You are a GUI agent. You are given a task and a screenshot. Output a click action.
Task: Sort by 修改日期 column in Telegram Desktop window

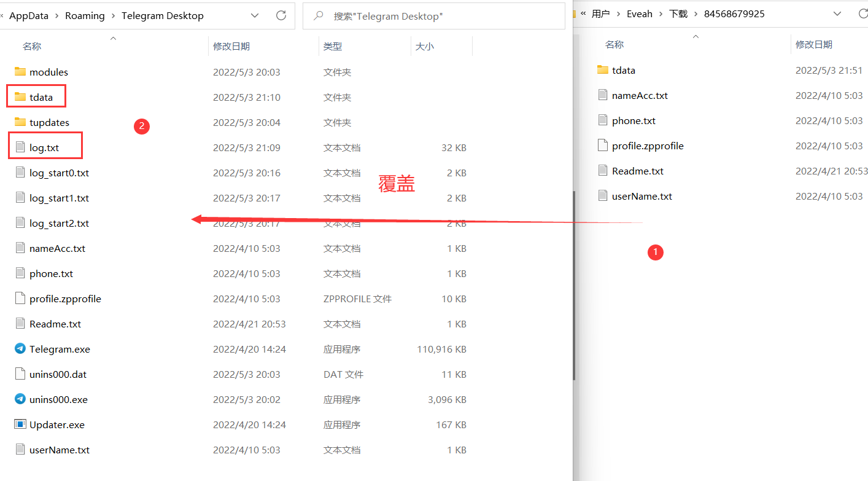231,46
